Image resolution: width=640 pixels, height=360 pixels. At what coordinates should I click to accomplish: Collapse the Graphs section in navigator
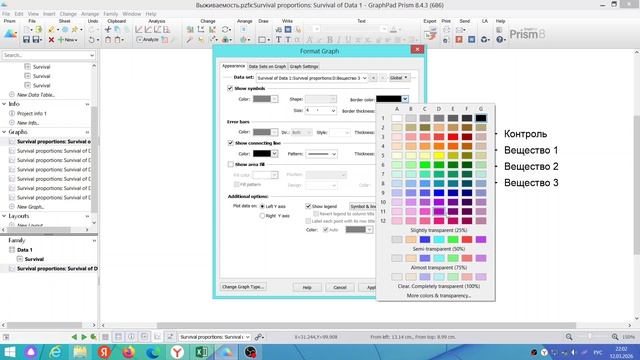click(x=4, y=132)
